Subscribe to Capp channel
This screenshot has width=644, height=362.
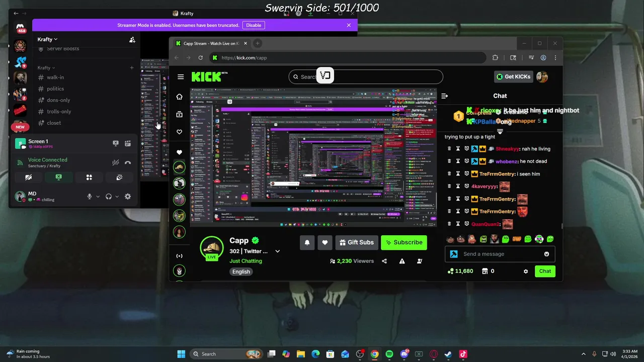404,242
